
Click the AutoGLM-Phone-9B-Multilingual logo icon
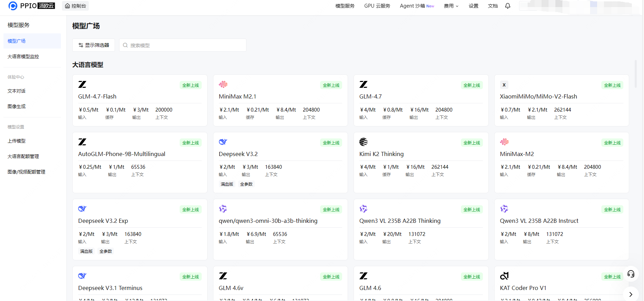[82, 142]
